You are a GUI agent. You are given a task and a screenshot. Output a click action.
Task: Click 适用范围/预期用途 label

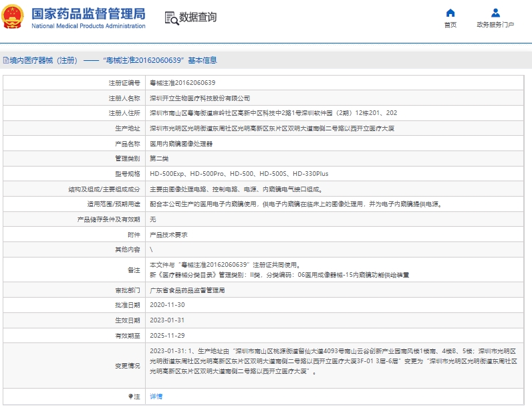click(114, 204)
